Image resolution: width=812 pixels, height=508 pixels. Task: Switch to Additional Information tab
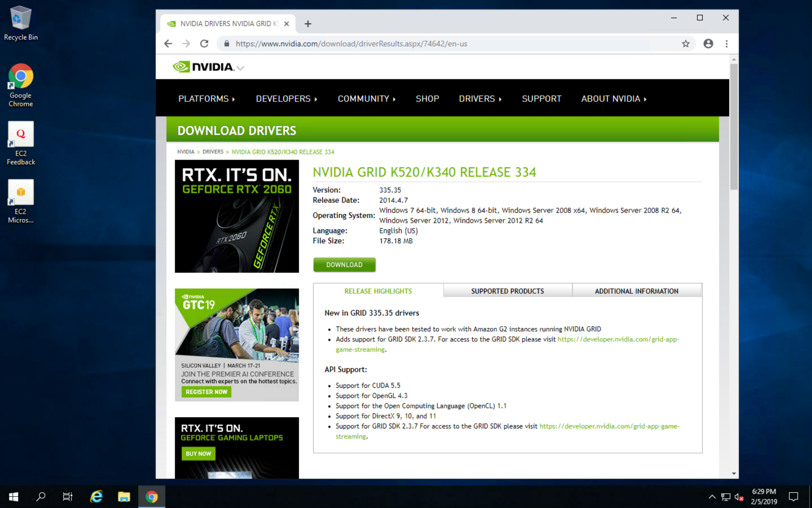coord(636,291)
